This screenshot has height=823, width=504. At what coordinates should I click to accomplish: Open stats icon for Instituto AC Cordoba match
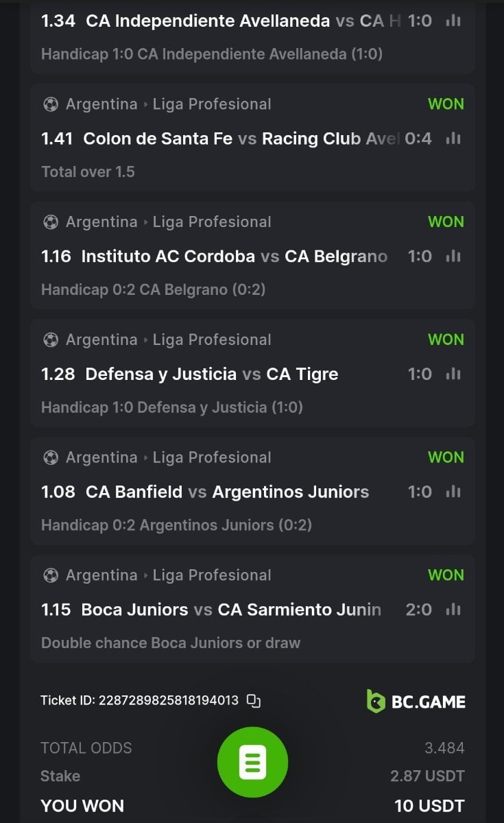453,257
